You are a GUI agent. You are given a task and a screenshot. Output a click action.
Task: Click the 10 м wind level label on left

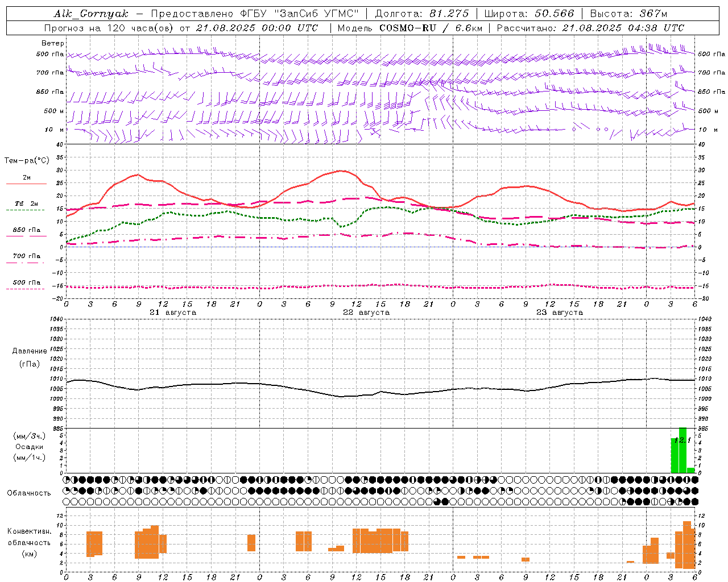pyautogui.click(x=55, y=130)
